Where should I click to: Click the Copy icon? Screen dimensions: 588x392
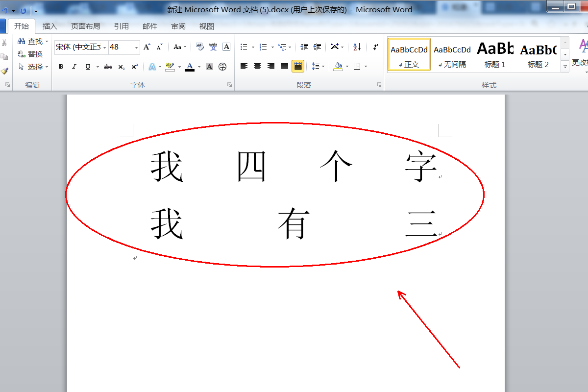tap(4, 57)
